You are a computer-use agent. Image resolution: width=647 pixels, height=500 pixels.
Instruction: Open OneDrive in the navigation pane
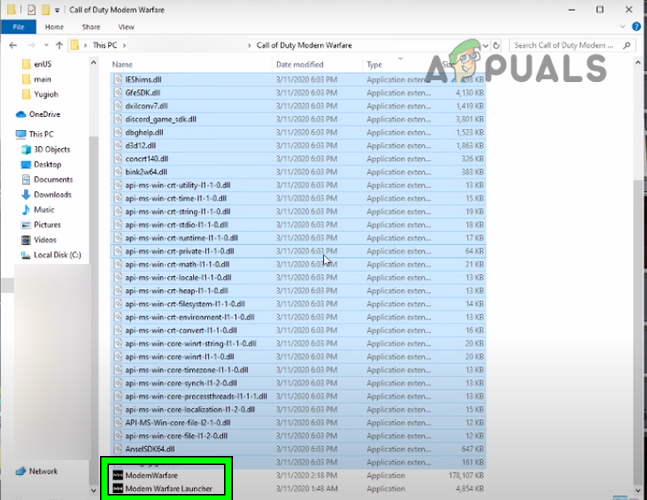[45, 114]
